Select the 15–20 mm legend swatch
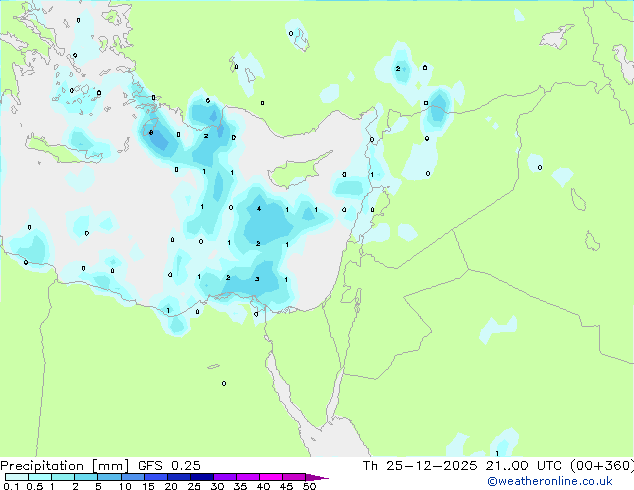 [155, 477]
